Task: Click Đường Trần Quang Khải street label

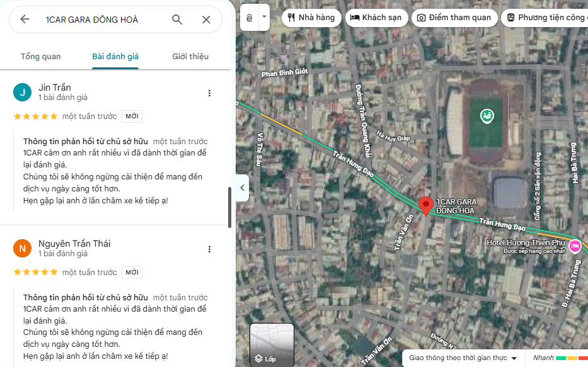Action: tap(364, 121)
